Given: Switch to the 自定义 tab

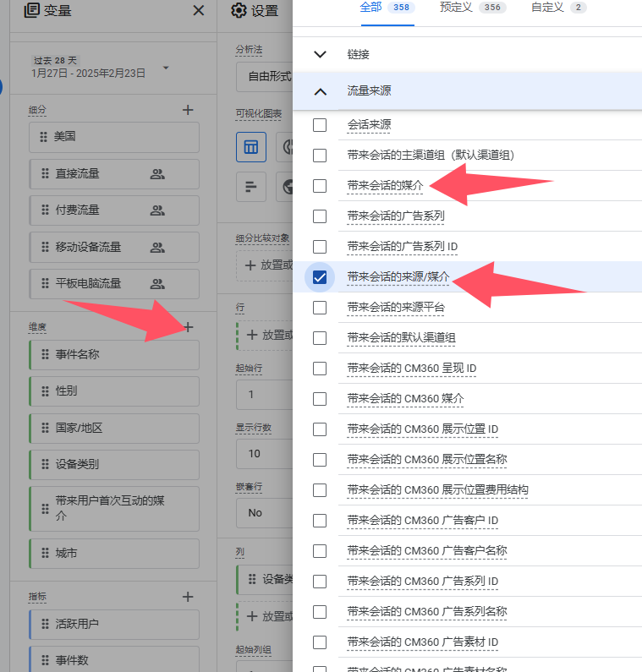Looking at the screenshot, I should [558, 8].
